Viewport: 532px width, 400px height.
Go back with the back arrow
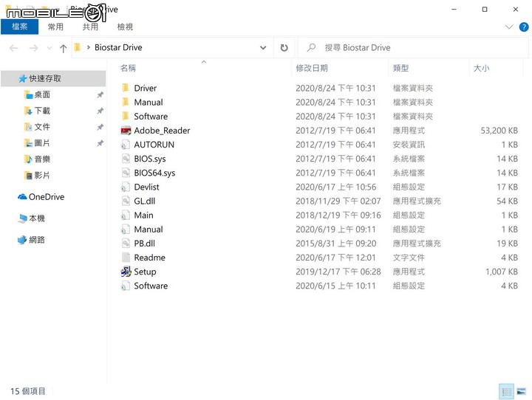pos(13,48)
